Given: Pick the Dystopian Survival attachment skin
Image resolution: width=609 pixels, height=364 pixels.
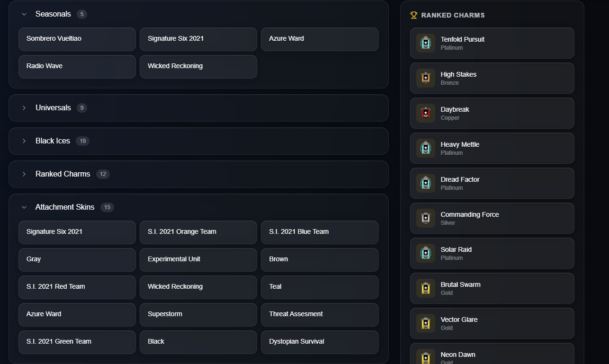Looking at the screenshot, I should pos(320,342).
